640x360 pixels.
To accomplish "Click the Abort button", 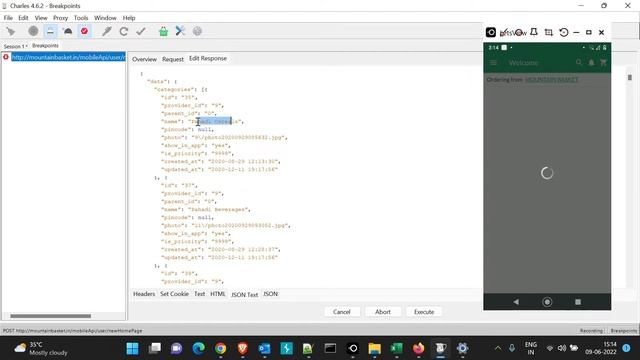I will coord(383,312).
